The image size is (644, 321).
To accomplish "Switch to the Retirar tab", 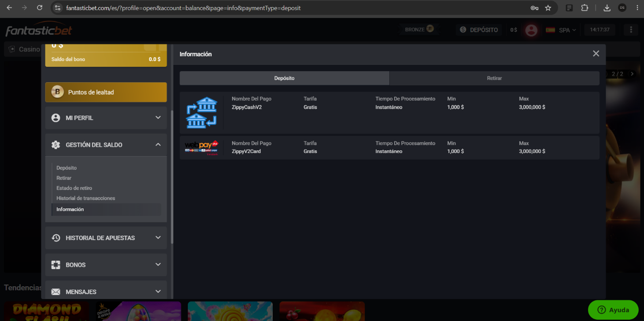I will coord(494,78).
